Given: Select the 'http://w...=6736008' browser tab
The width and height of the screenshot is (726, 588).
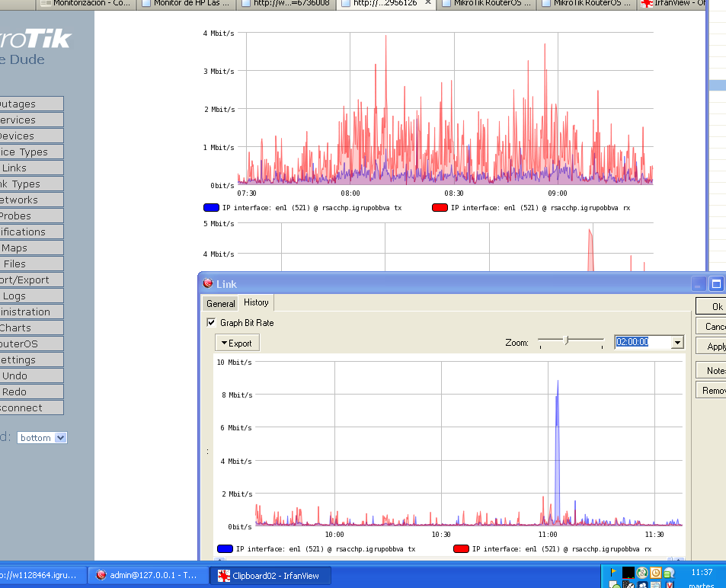Looking at the screenshot, I should [286, 3].
